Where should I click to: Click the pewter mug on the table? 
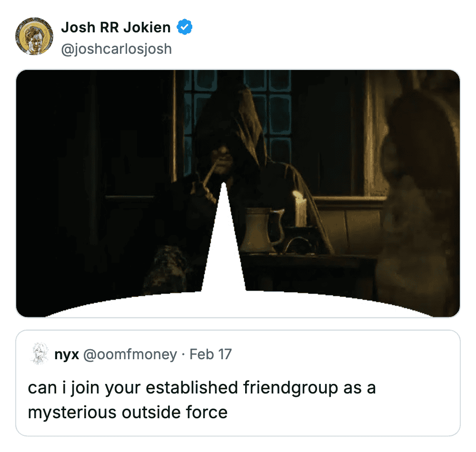pos(264,229)
